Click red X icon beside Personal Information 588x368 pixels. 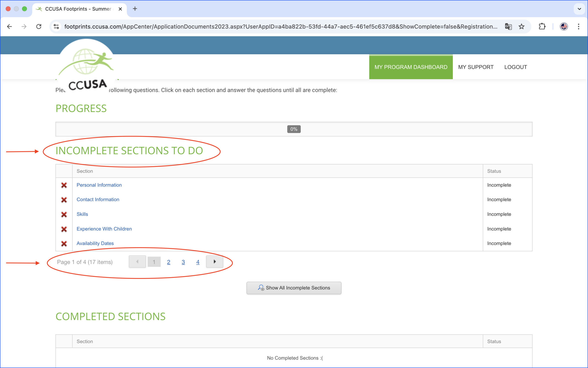click(x=64, y=185)
